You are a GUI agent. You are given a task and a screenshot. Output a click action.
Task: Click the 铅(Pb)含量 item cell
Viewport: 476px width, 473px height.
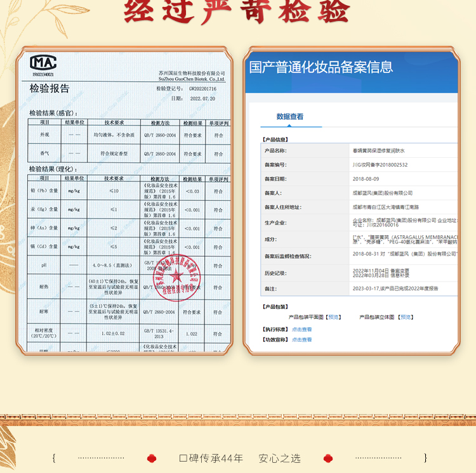[x=44, y=191]
